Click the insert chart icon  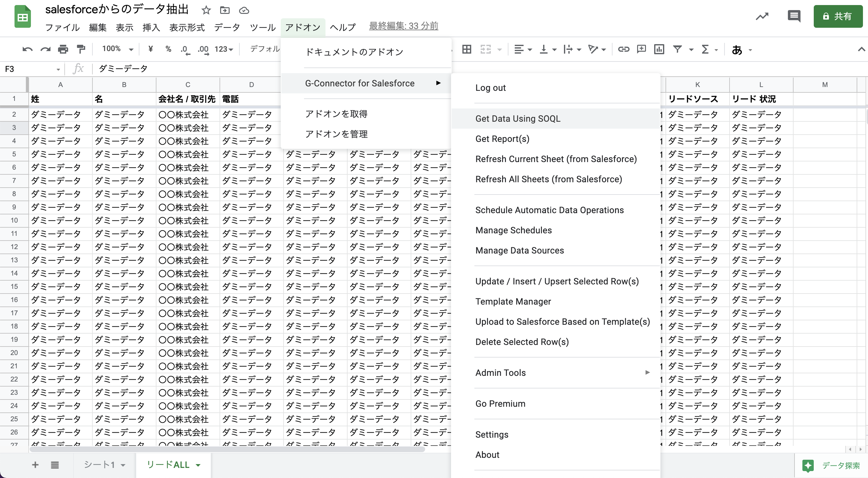tap(659, 50)
